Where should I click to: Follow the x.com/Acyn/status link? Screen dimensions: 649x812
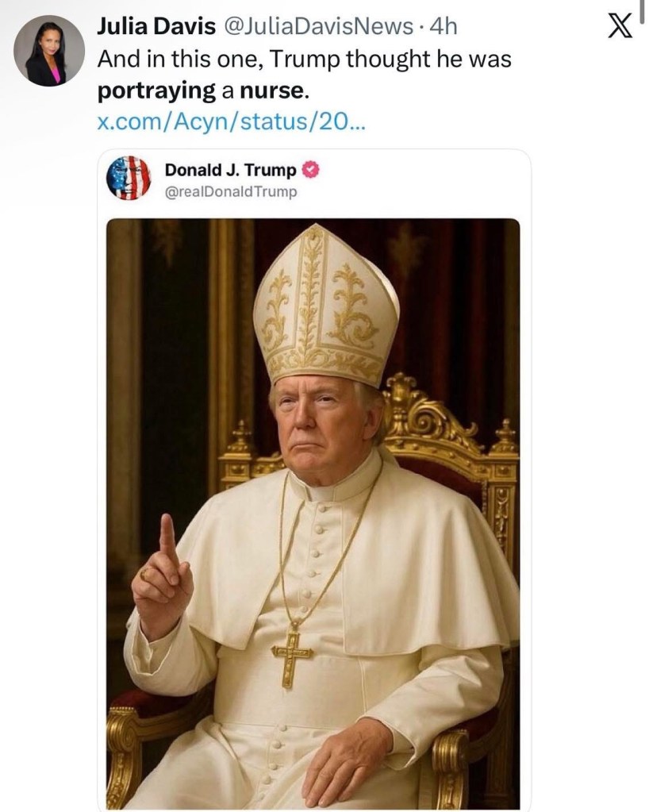[x=230, y=121]
